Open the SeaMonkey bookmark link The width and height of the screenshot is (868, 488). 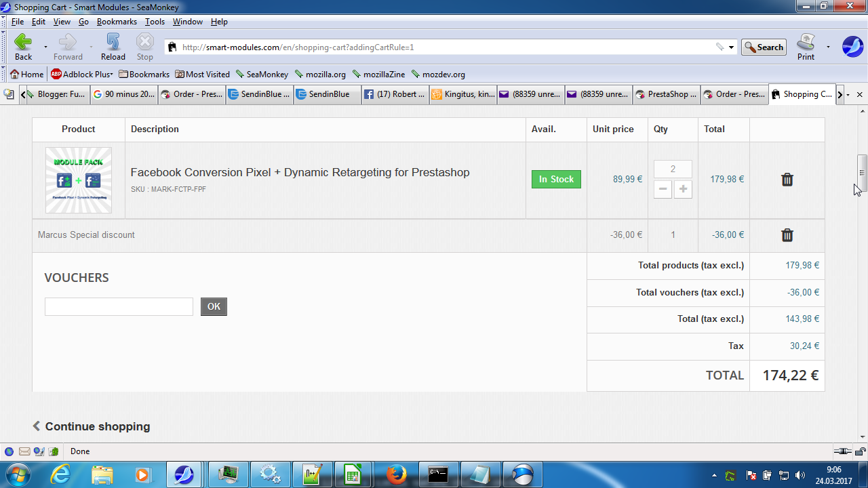262,75
